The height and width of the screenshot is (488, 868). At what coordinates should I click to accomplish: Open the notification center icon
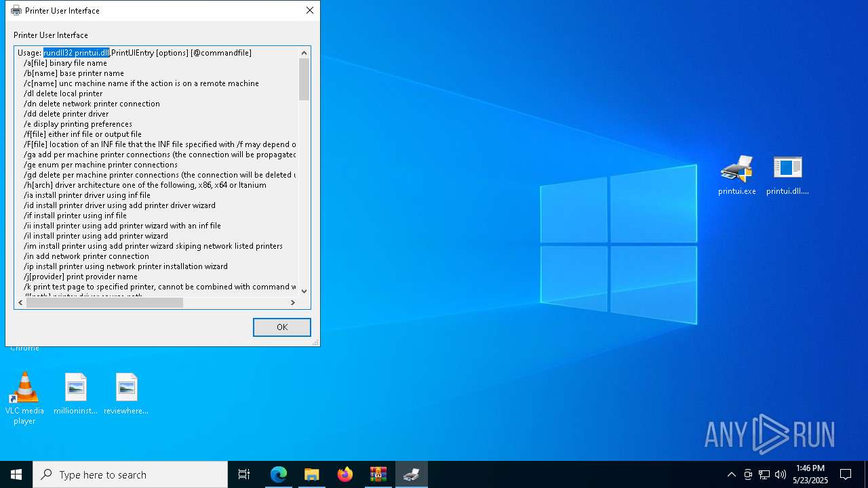coord(846,474)
